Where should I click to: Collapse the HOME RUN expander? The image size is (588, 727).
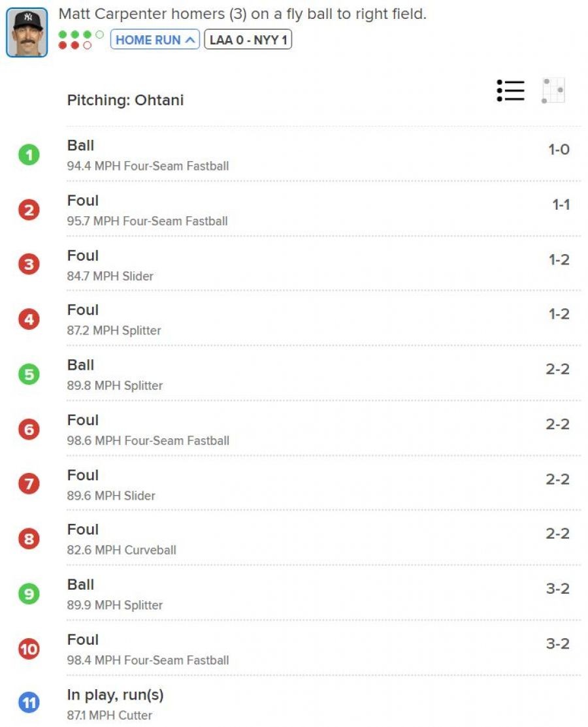(x=155, y=40)
